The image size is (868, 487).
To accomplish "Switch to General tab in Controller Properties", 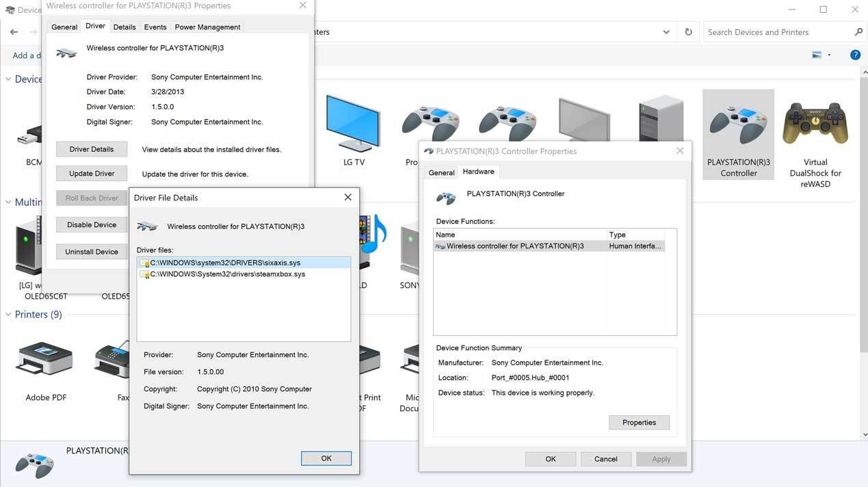I will [441, 172].
